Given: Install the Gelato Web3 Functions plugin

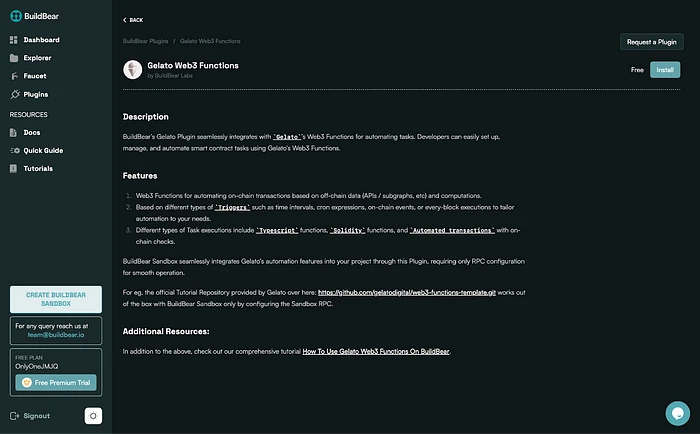Looking at the screenshot, I should point(664,70).
